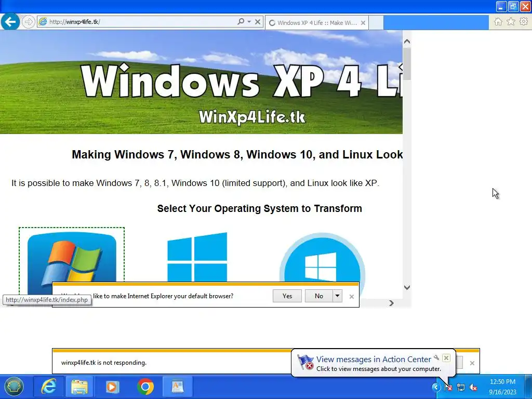Click the vertical scrollbar thumb
The width and height of the screenshot is (532, 399).
(407, 64)
